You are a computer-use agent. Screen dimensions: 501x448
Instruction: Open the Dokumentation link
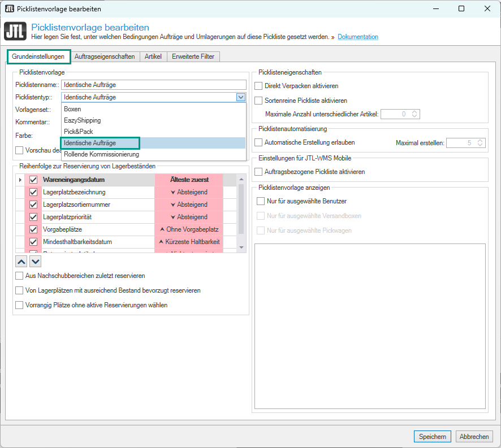(358, 37)
